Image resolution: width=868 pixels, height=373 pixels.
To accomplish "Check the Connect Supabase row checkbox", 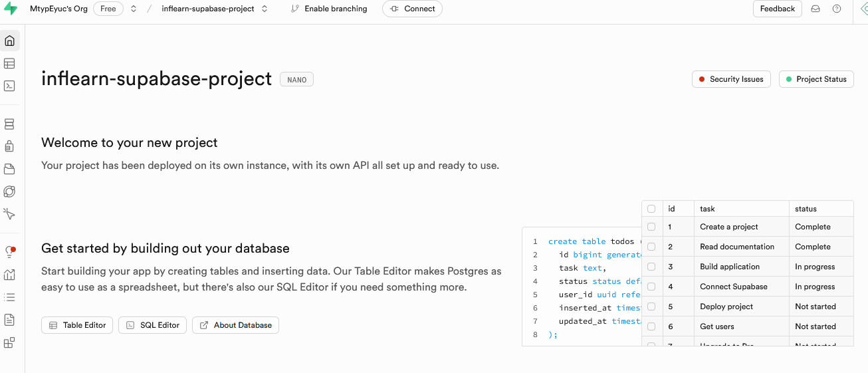I will coord(651,287).
